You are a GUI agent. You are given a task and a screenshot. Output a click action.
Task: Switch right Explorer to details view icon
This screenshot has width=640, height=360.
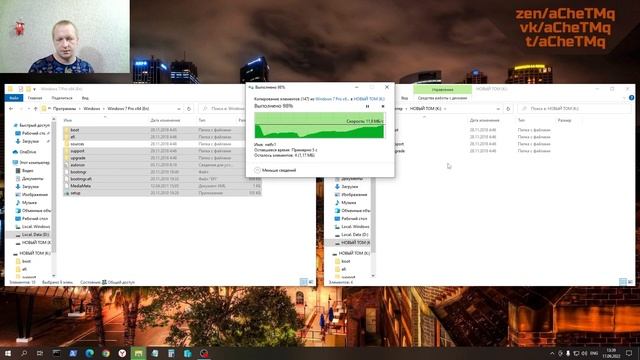623,282
